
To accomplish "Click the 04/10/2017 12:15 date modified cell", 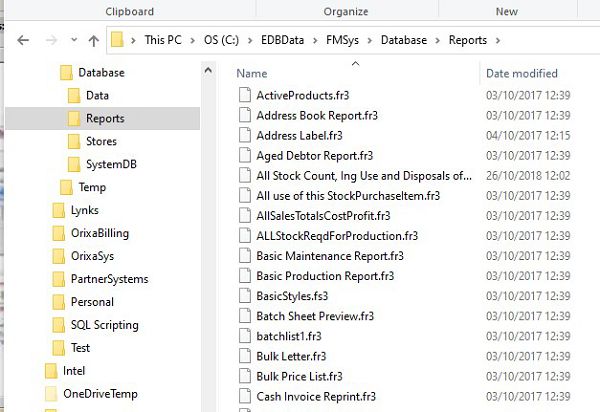I will tap(528, 135).
